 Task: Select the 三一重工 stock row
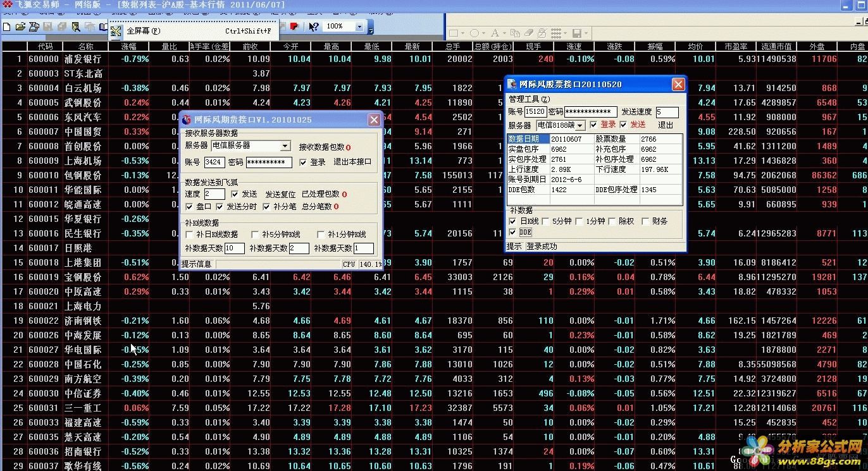coord(434,408)
